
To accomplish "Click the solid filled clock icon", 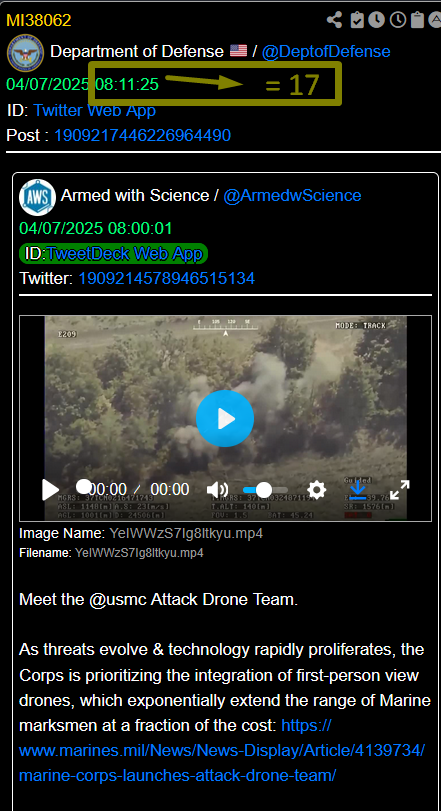I will click(376, 20).
